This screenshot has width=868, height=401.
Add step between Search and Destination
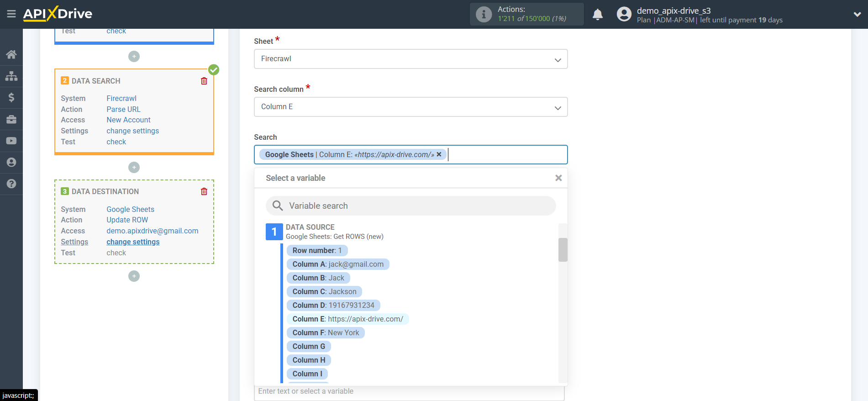[134, 167]
